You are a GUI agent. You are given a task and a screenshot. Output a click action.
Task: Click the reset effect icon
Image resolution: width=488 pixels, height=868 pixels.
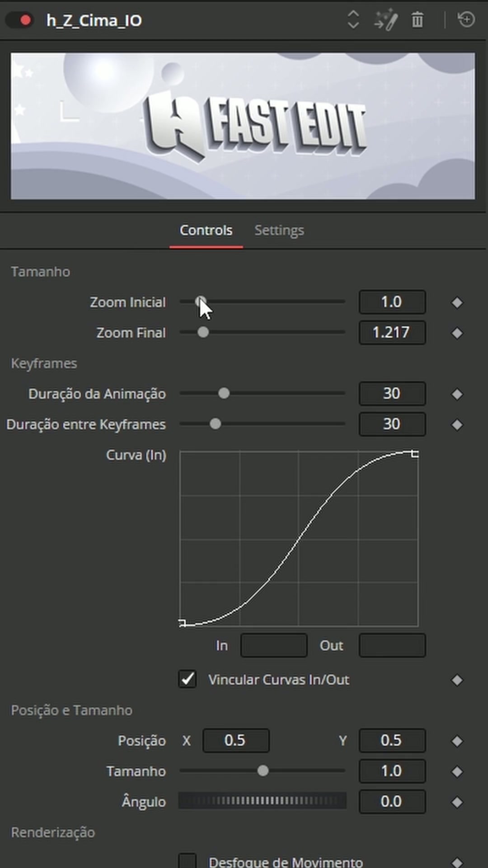click(x=466, y=20)
